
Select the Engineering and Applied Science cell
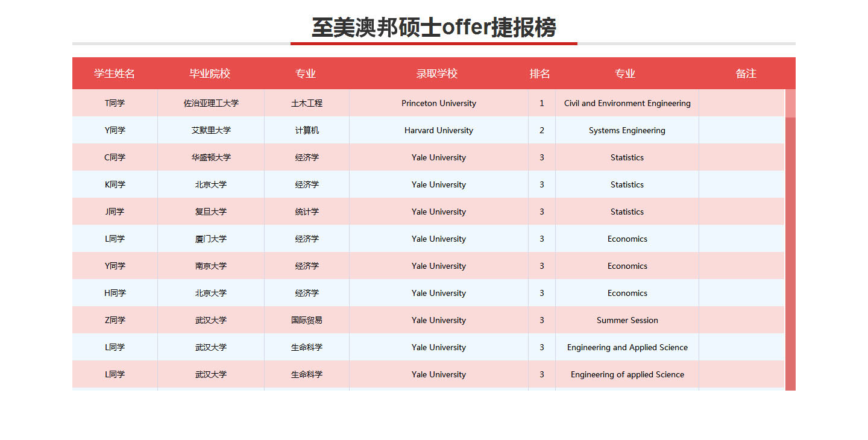tap(627, 347)
